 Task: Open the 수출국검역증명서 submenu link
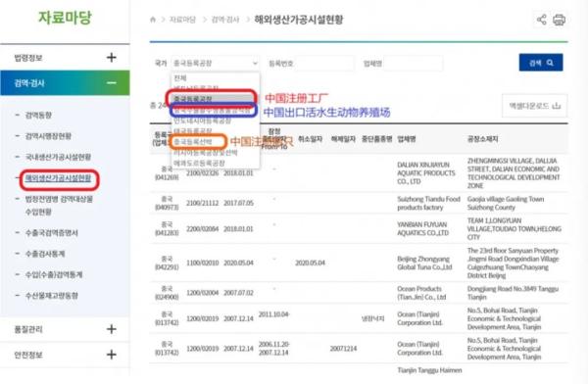[51, 233]
